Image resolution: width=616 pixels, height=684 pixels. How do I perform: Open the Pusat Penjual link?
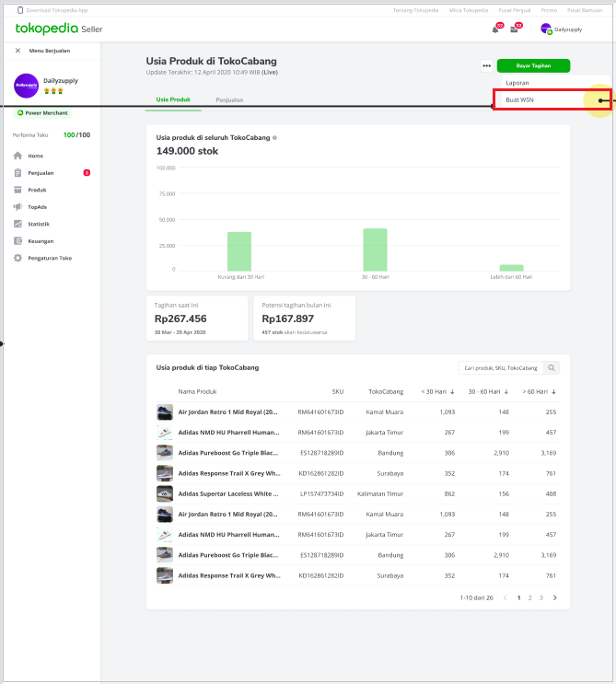click(515, 10)
